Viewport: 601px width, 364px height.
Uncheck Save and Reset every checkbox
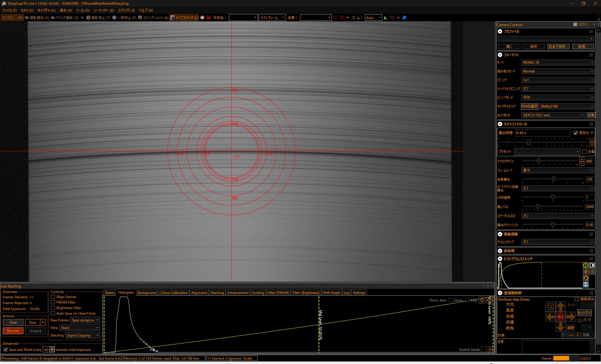click(6, 350)
